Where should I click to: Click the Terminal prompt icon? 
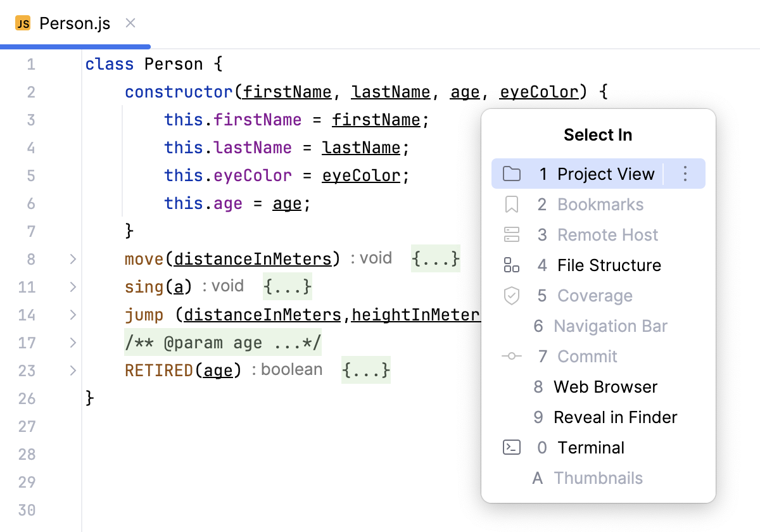point(511,448)
